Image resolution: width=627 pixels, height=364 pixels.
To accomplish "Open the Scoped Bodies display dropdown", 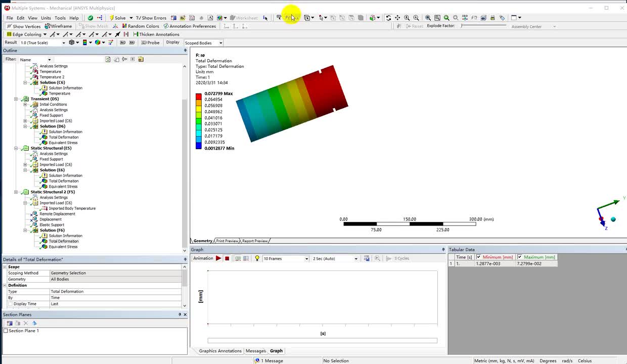I will (220, 43).
